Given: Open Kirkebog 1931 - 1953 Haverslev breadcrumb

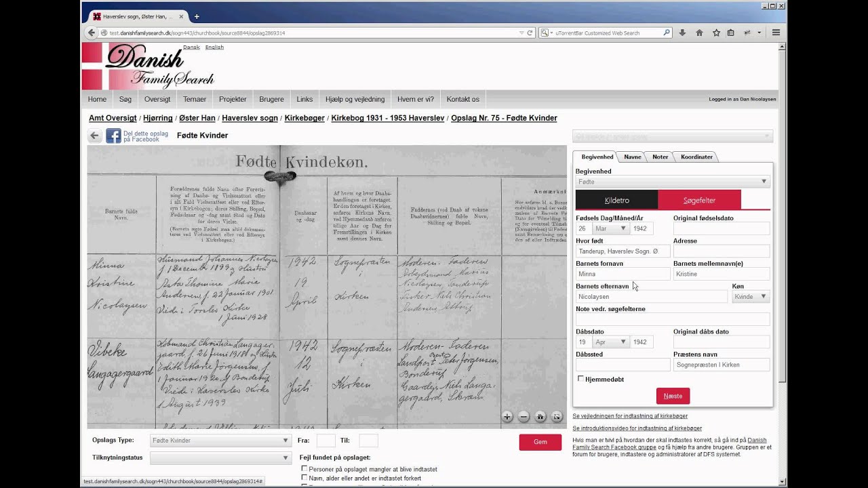Looking at the screenshot, I should [388, 118].
